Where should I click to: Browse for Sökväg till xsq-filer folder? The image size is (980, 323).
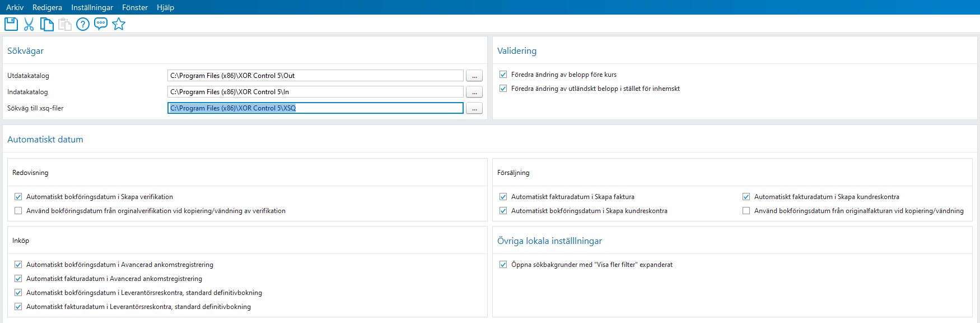click(474, 108)
